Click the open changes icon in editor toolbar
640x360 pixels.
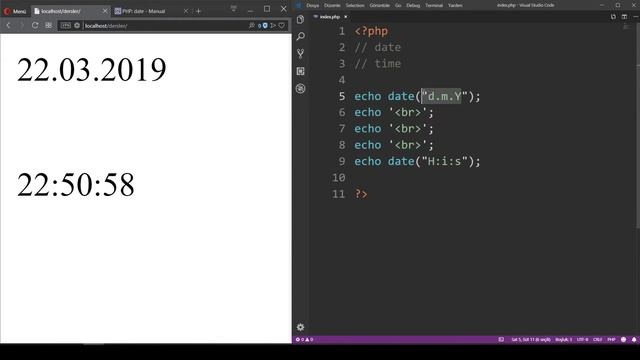pyautogui.click(x=613, y=17)
